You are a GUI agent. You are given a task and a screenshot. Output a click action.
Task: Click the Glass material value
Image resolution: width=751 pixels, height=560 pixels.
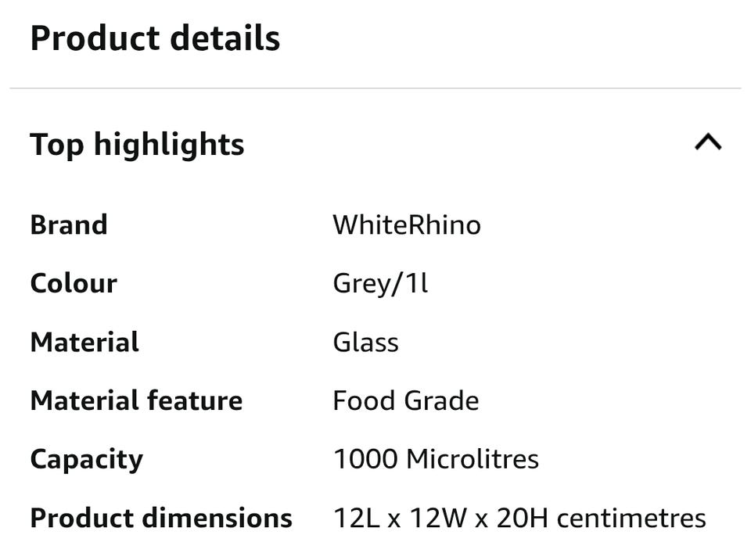click(365, 342)
